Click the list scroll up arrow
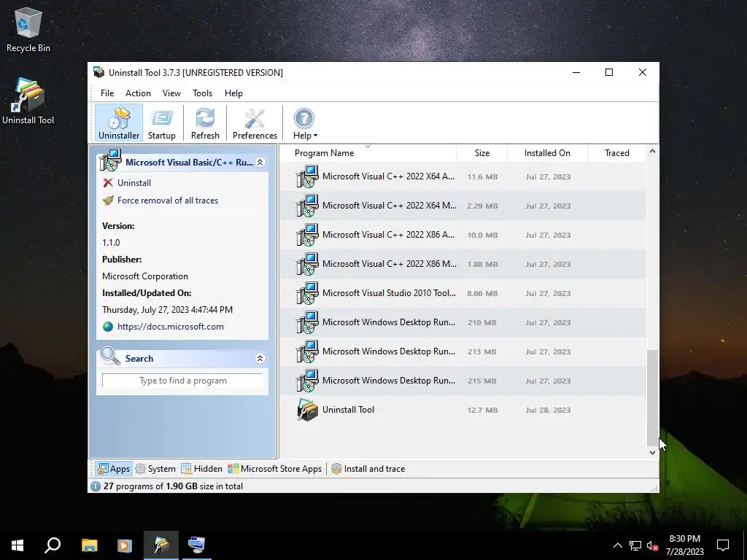 [652, 152]
